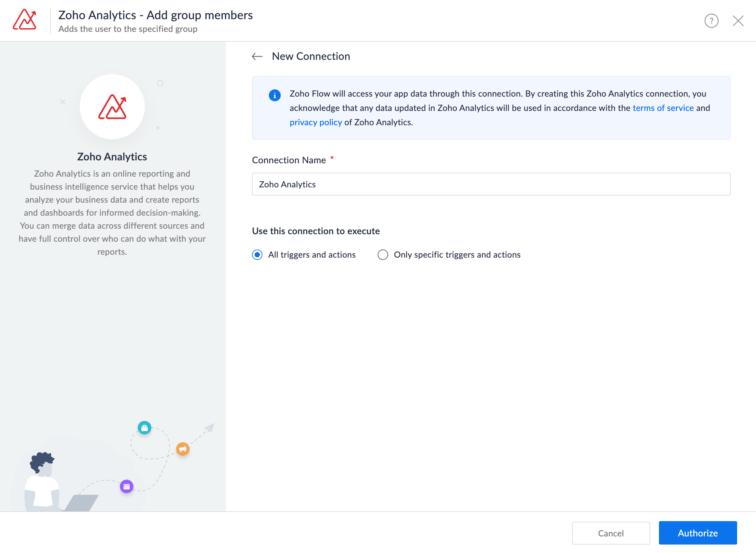
Task: Click the large Zoho Analytics circle logo
Action: (112, 107)
